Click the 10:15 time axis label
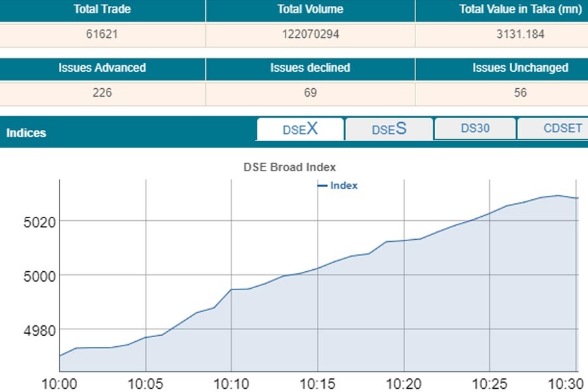The width and height of the screenshot is (588, 392). coord(318,382)
